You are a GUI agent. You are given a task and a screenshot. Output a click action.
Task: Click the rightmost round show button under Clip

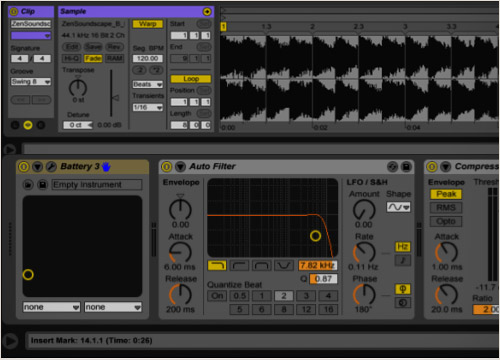(41, 125)
